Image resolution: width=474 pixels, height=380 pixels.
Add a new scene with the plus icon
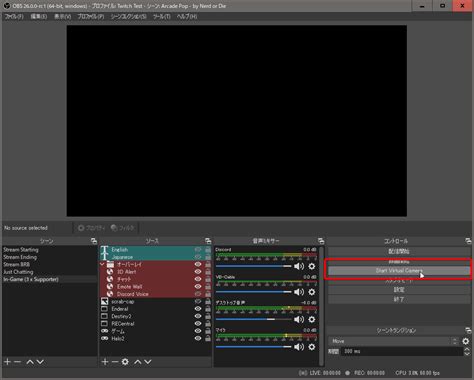(x=7, y=362)
